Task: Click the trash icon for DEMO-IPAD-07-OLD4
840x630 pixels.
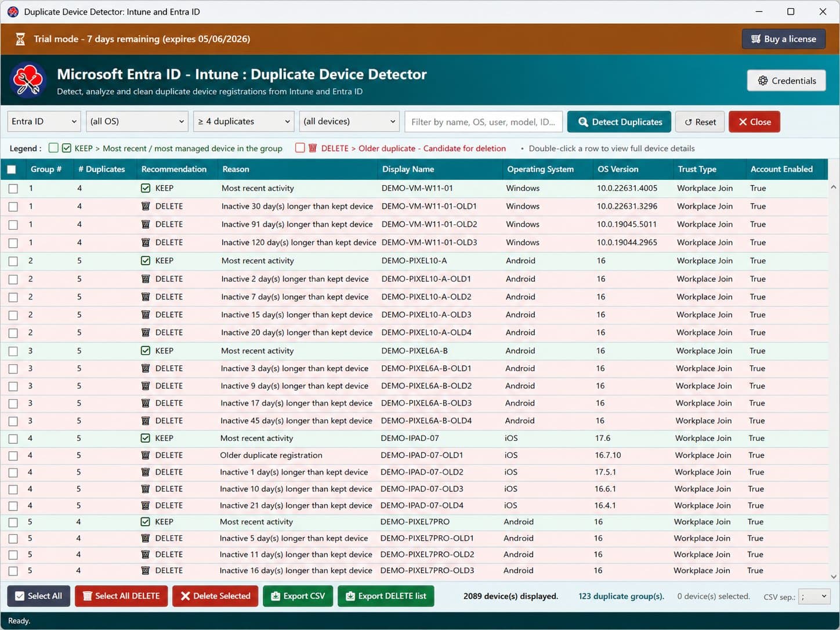Action: click(146, 506)
